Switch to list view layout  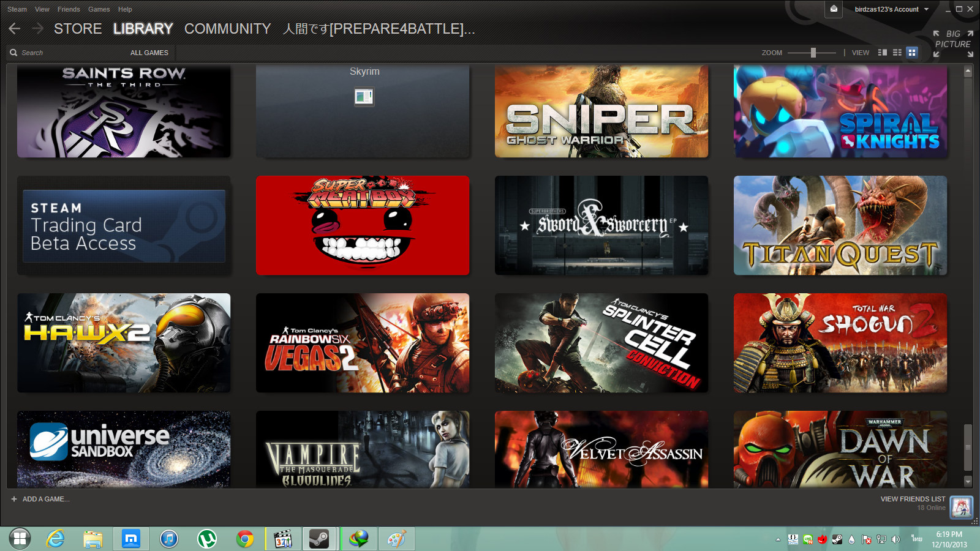[897, 53]
